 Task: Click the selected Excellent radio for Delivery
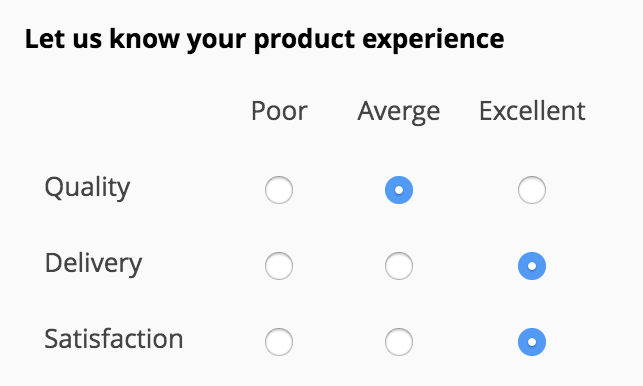tap(532, 266)
